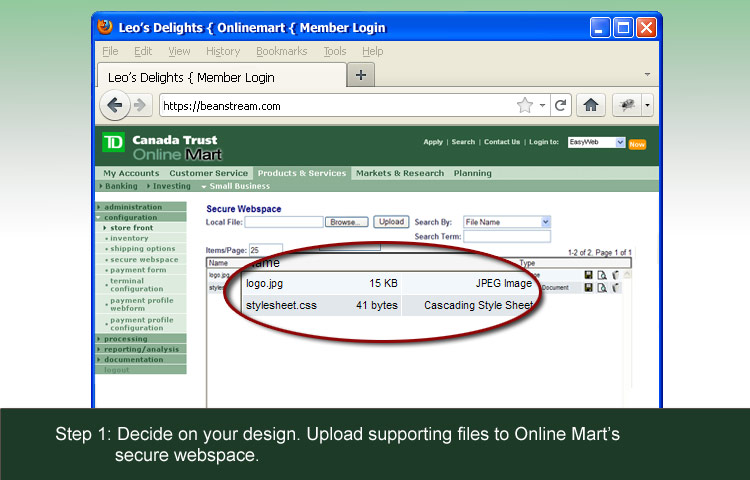The height and width of the screenshot is (480, 750).
Task: Click the logout sidebar link
Action: click(x=117, y=370)
